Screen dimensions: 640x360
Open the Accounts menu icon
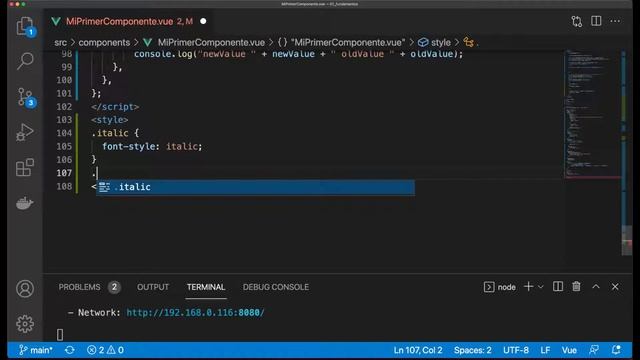(x=25, y=289)
